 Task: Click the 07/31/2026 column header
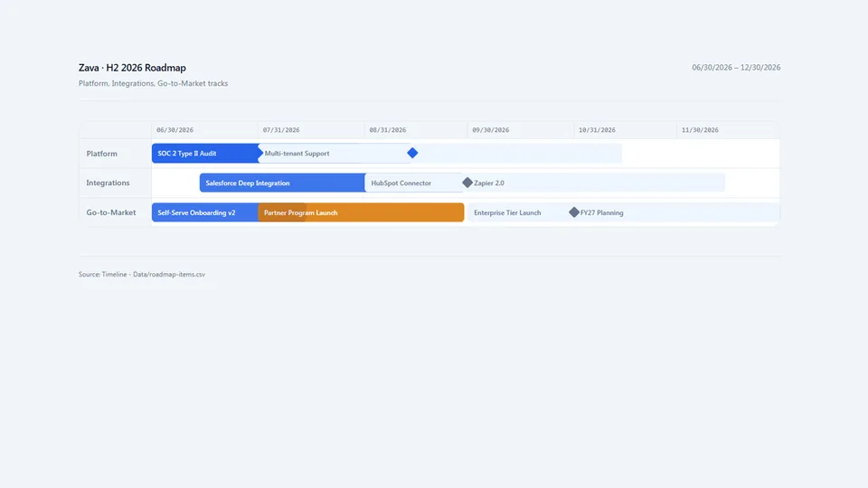(x=281, y=130)
